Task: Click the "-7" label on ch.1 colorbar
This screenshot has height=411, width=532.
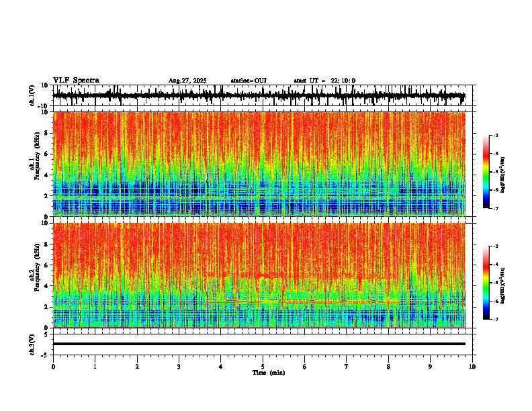Action: pyautogui.click(x=496, y=208)
